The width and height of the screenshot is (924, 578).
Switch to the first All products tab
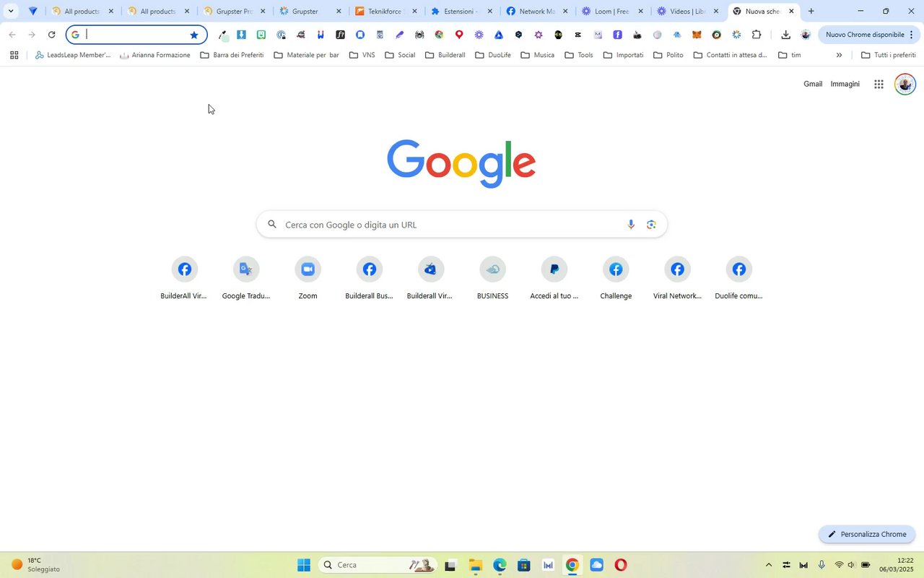click(82, 12)
